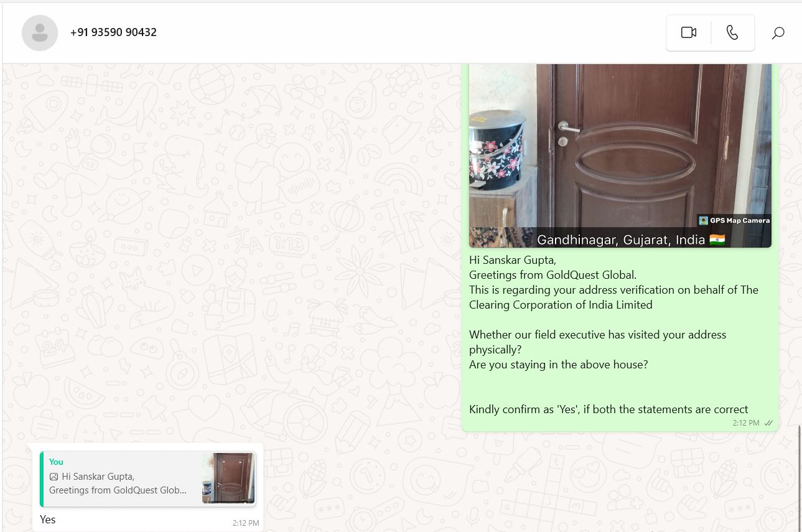Open contact info for +91 93590 90432
The width and height of the screenshot is (802, 532).
(113, 32)
